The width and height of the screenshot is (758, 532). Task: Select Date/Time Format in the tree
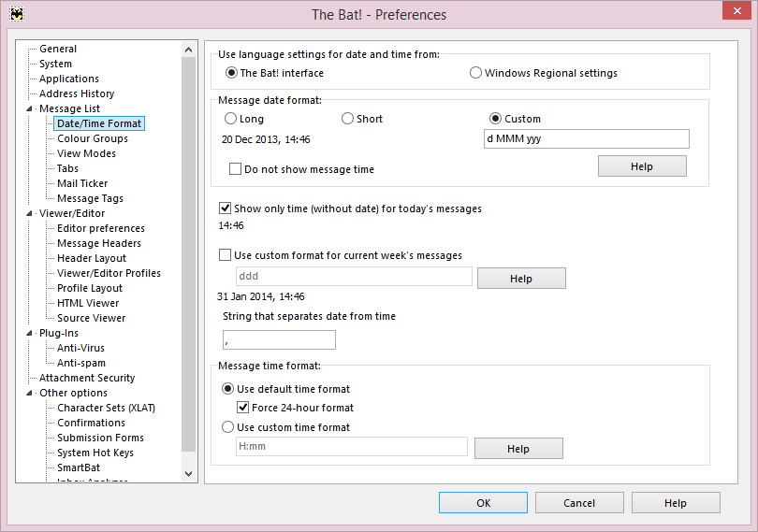tap(99, 123)
